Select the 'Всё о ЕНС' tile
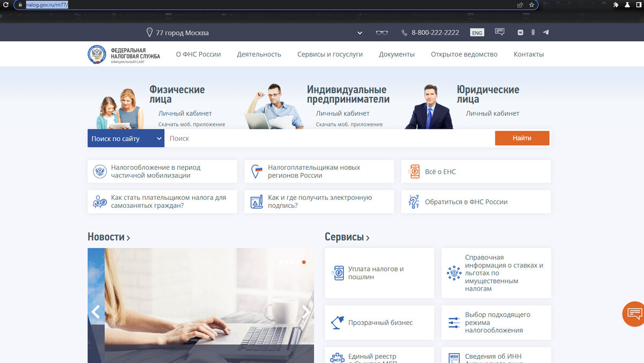644x363 pixels. coord(475,171)
